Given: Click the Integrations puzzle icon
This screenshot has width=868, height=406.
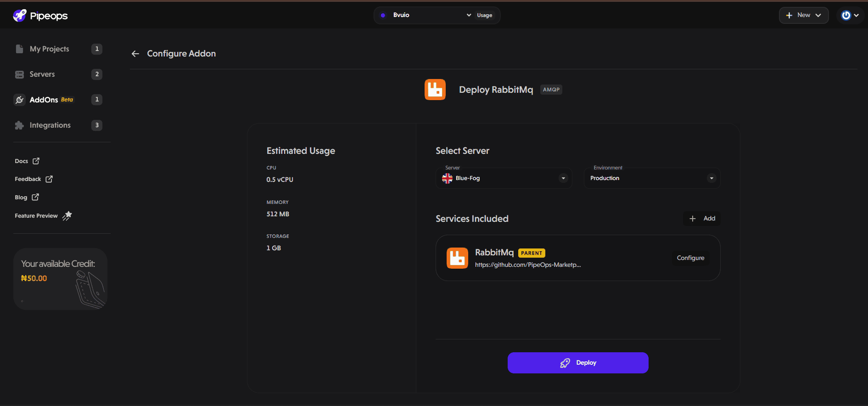Looking at the screenshot, I should click(19, 125).
